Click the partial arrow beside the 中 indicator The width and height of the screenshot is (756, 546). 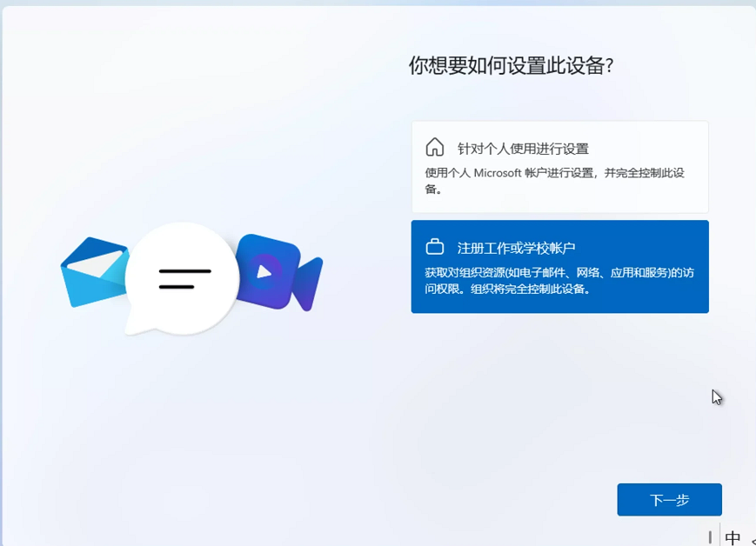pos(753,539)
